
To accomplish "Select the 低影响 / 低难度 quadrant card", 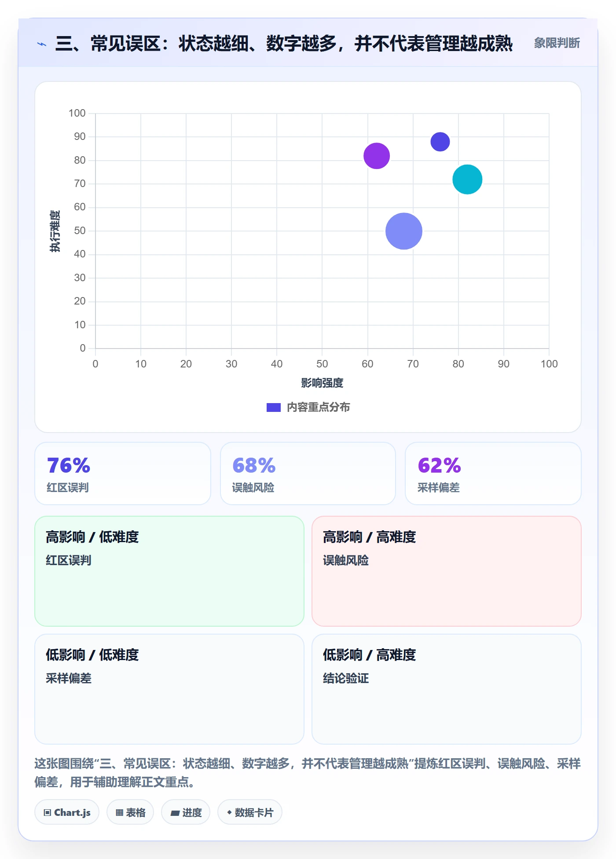I will tap(169, 689).
